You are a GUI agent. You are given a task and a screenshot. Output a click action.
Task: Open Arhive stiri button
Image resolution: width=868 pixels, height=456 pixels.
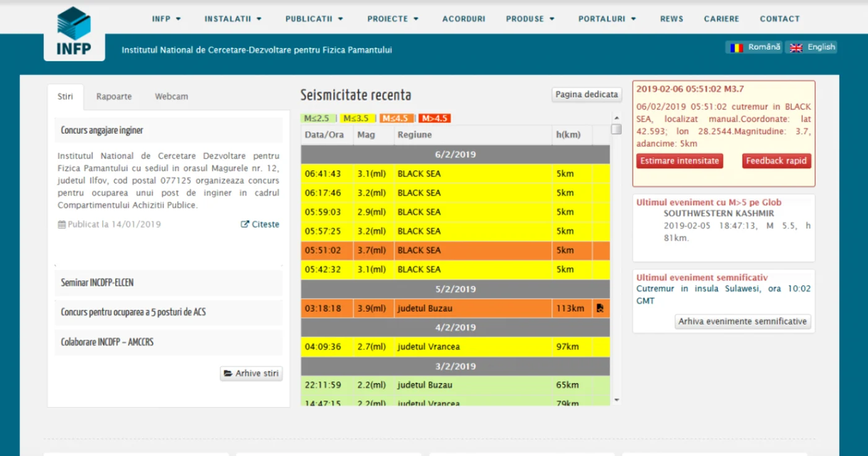click(x=251, y=373)
